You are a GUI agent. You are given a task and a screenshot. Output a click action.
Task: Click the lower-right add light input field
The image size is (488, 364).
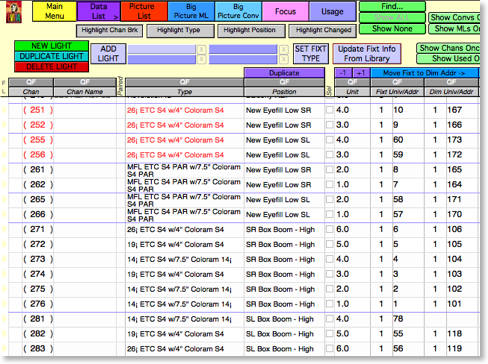coord(243,59)
